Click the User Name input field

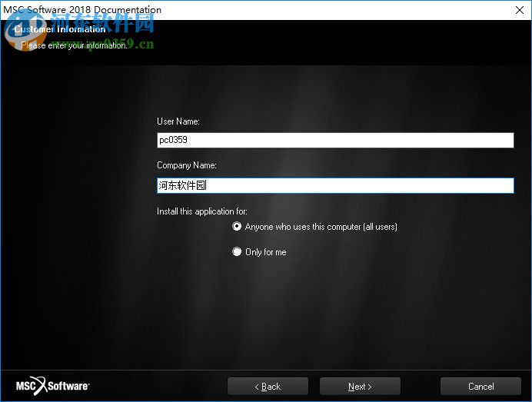click(335, 140)
